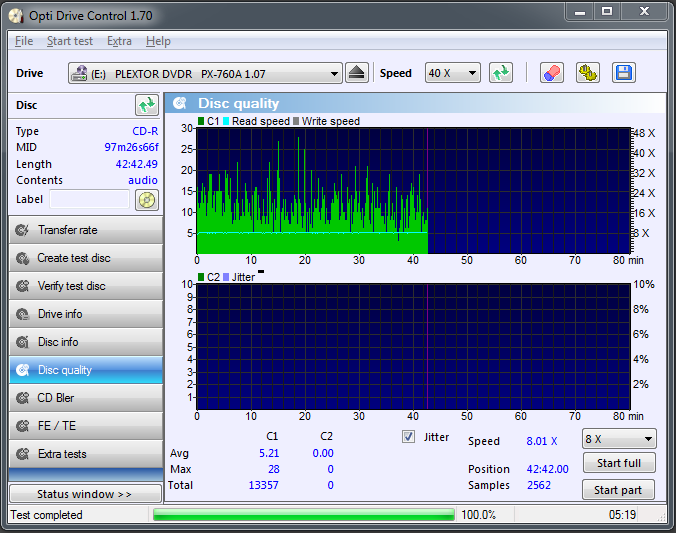This screenshot has width=676, height=533.
Task: Open the Extra menu
Action: point(119,41)
